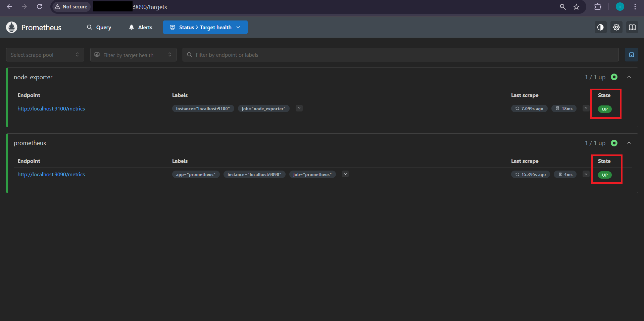
Task: Click the browser zoom magnifier icon
Action: (x=563, y=7)
